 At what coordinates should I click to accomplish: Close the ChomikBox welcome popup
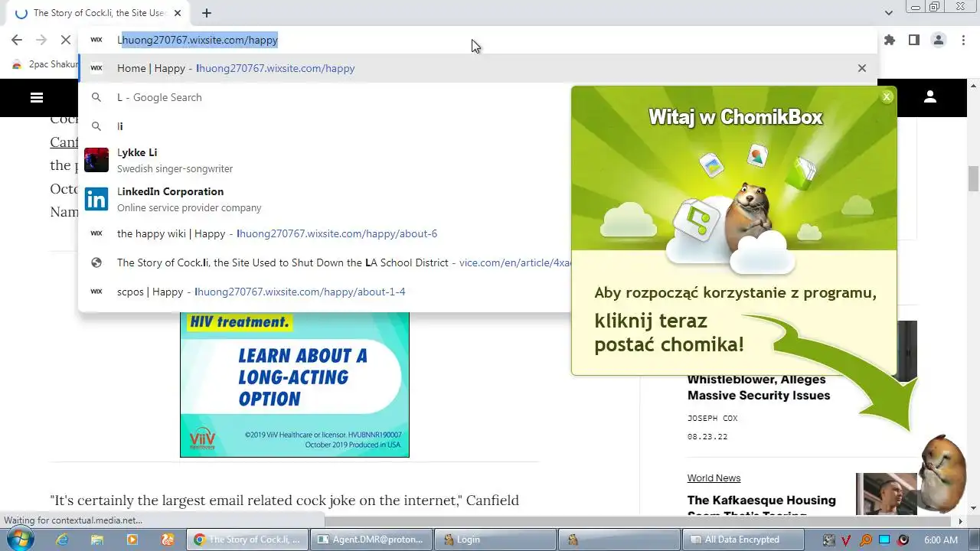coord(887,96)
